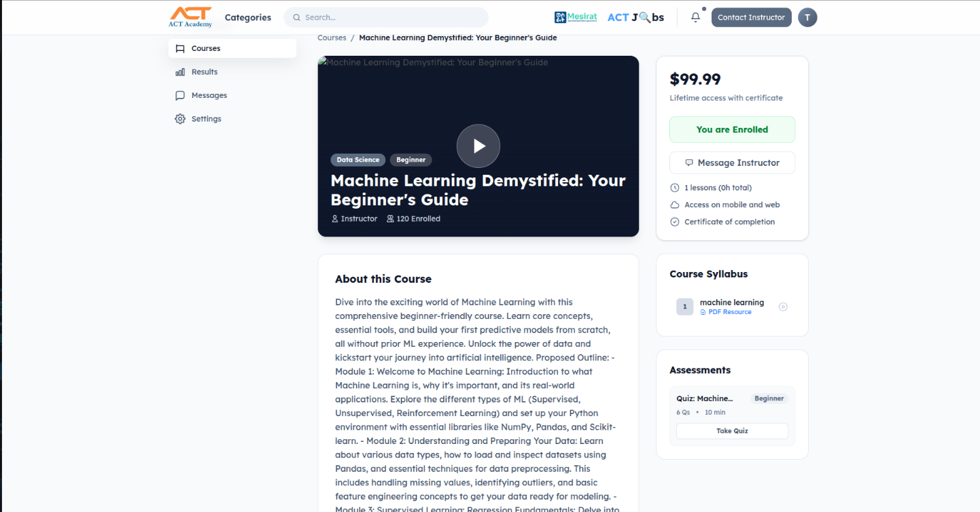The image size is (980, 512).
Task: Click the Take Quiz button
Action: (x=731, y=430)
